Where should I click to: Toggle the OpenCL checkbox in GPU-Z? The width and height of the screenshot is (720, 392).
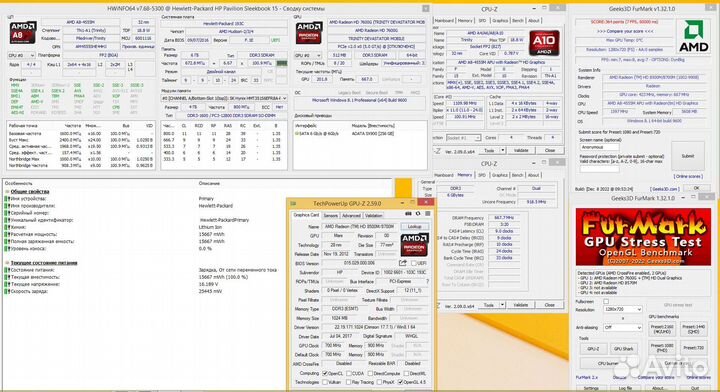[x=325, y=374]
